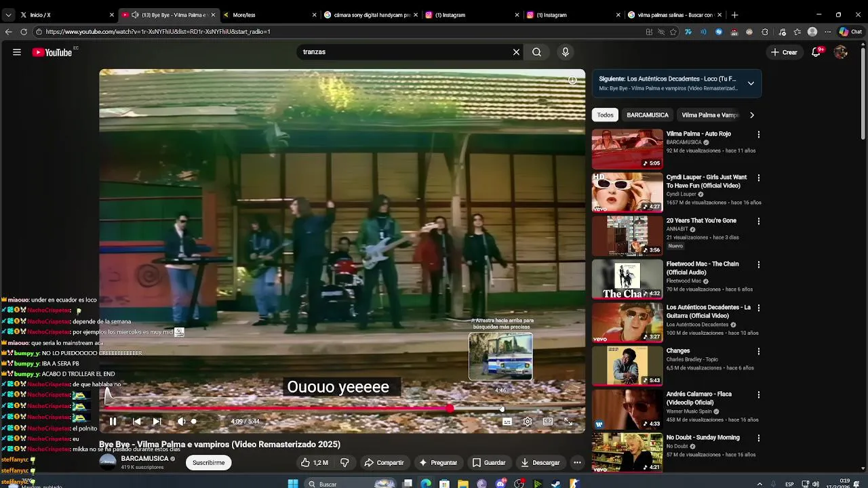Viewport: 868px width, 488px height.
Task: Click the red progress bar scrubber handle
Action: pos(450,408)
